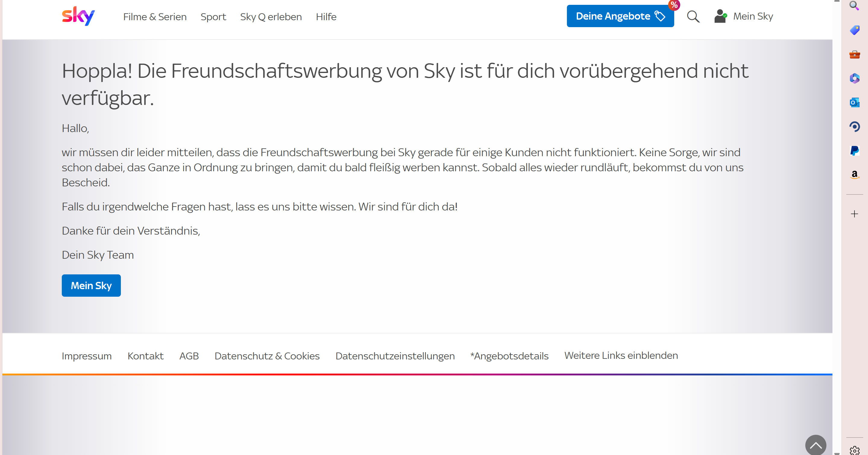
Task: Open Mein Sky in header
Action: [753, 16]
